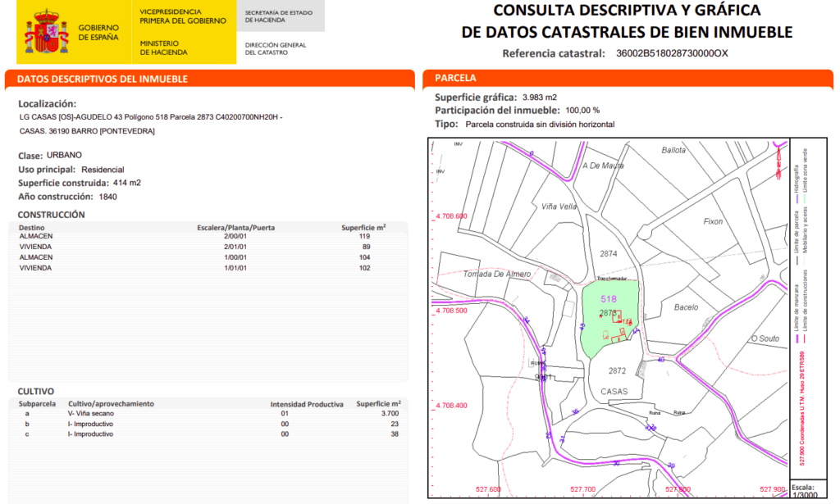Select the 'Bacelo' map label
Viewport: 840px width, 504px height.
[687, 307]
